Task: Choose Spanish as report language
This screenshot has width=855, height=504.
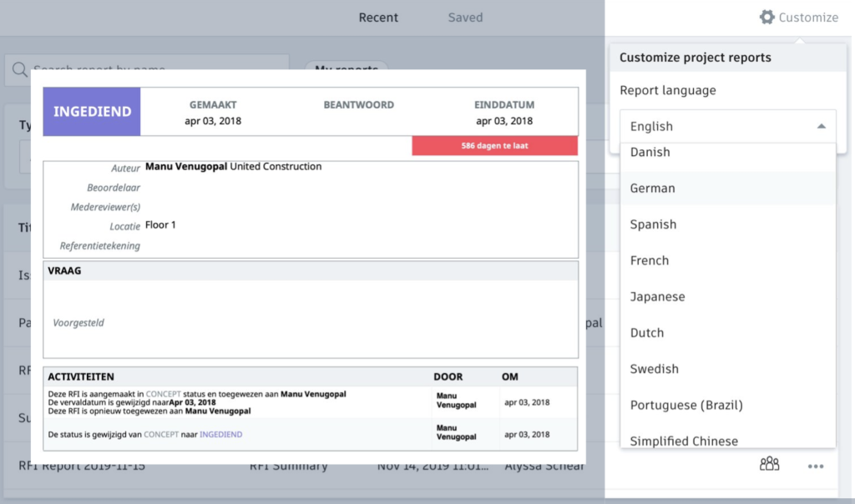Action: (x=654, y=224)
